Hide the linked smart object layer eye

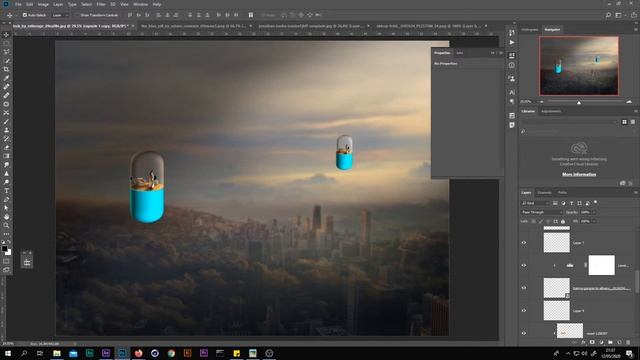tap(524, 288)
